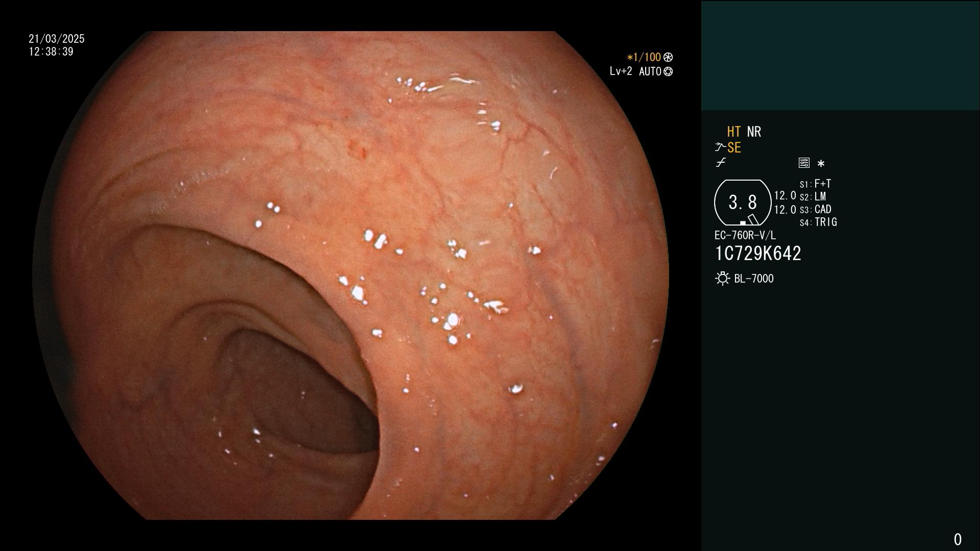Click the *1/100 shutter speed value
The width and height of the screenshot is (980, 551).
(644, 57)
